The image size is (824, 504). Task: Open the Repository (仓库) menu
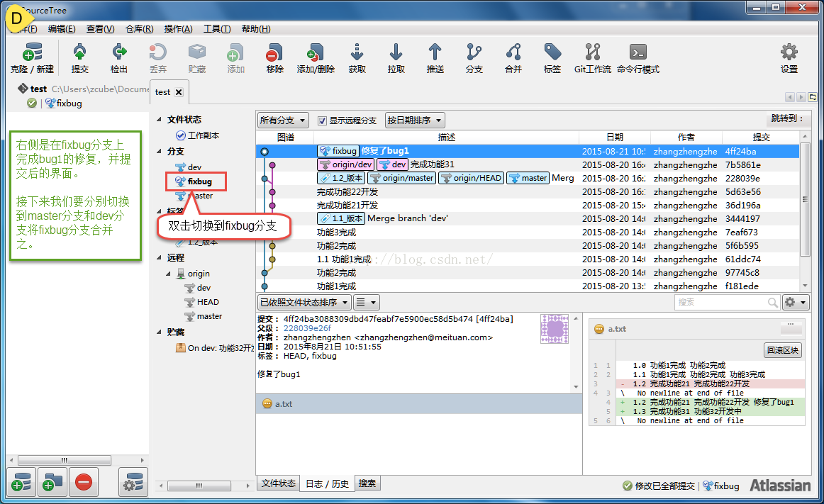(139, 29)
